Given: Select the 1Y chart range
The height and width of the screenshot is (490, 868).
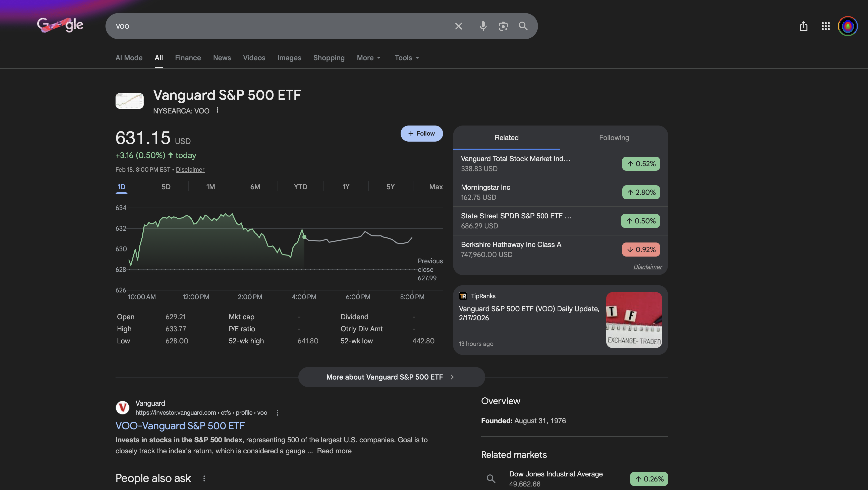Looking at the screenshot, I should (346, 187).
